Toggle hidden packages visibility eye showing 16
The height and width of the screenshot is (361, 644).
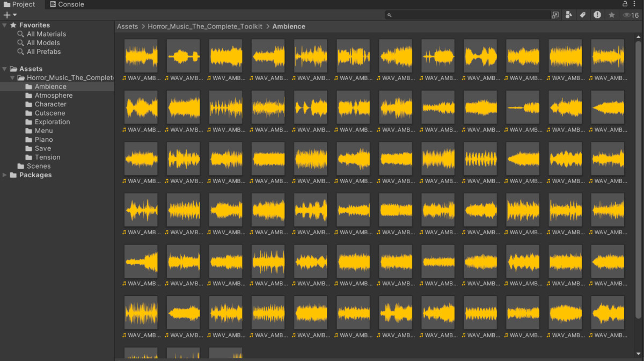click(631, 15)
